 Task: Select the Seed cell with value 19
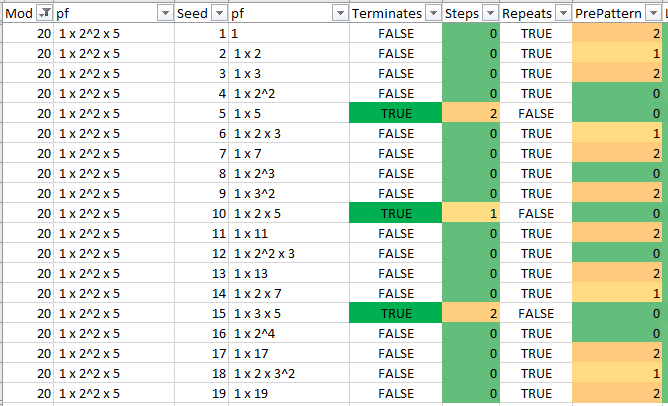coord(202,394)
